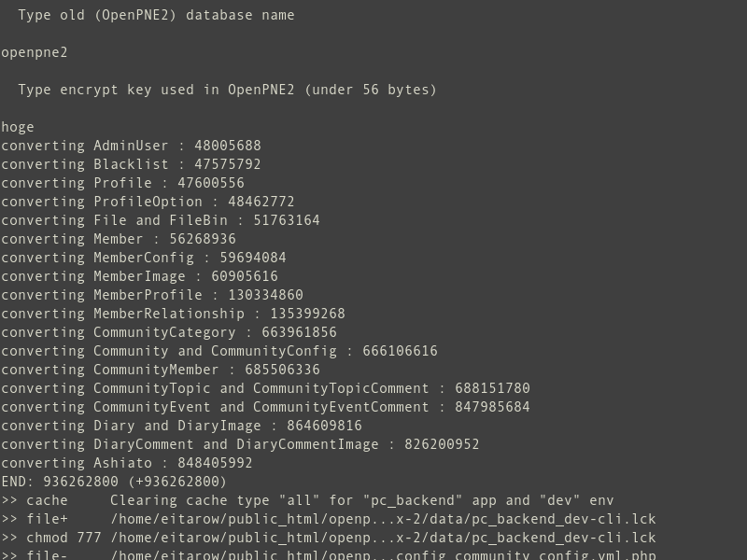Click the 'converting CommunityCategory' line

coord(169,332)
